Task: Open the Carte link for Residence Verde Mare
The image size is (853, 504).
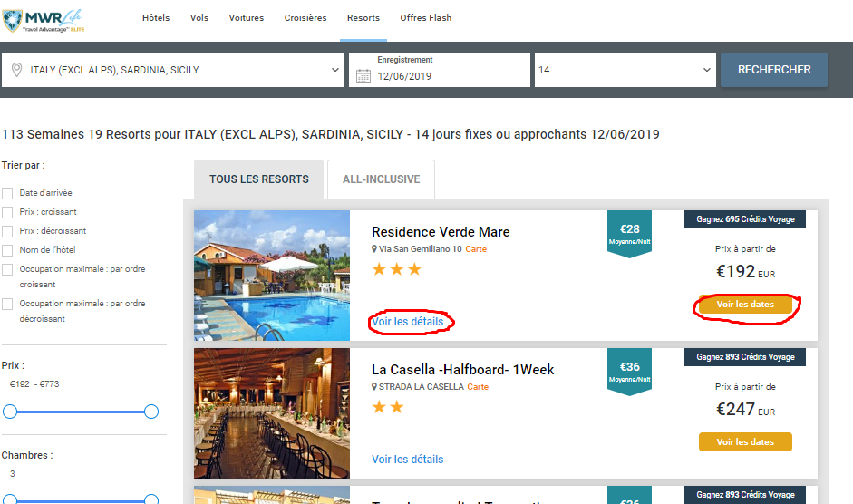Action: (476, 248)
